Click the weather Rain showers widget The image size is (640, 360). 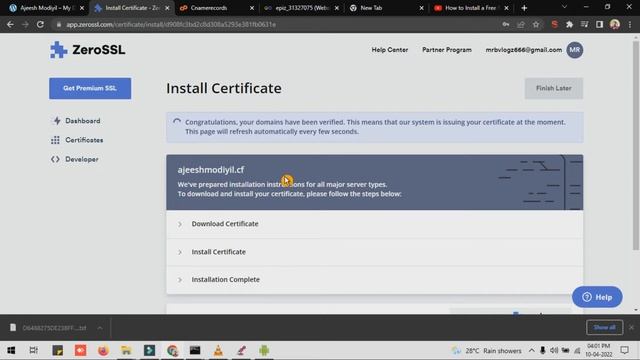pyautogui.click(x=487, y=351)
